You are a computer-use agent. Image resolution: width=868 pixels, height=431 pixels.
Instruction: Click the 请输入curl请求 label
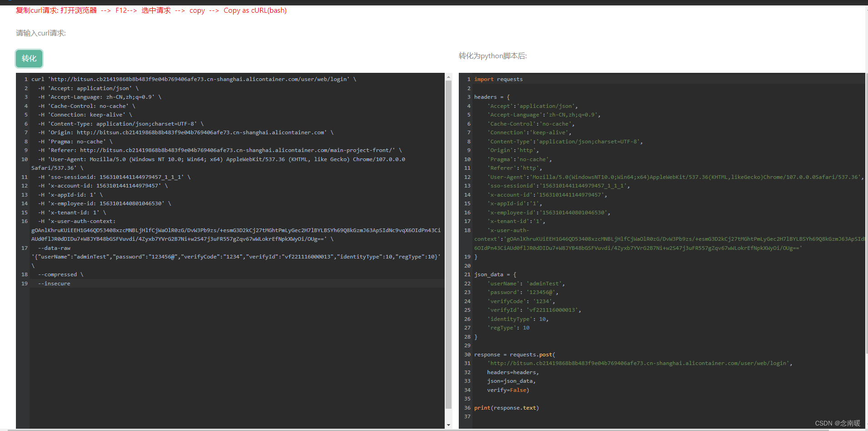41,33
